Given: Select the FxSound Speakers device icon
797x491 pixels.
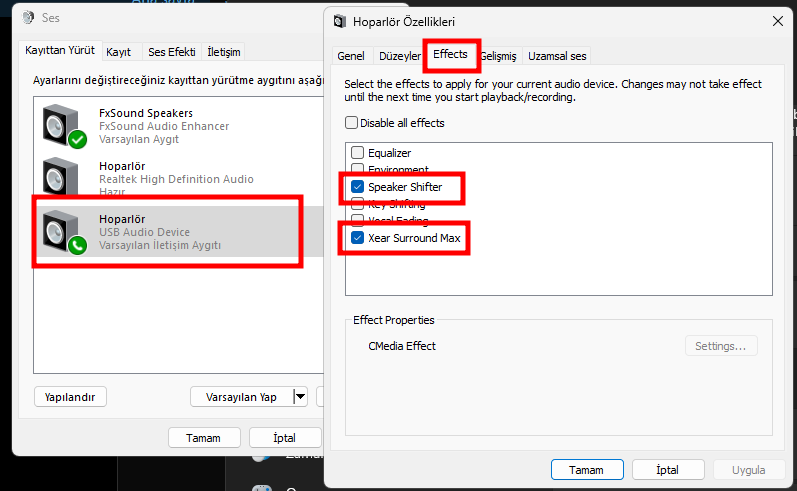Looking at the screenshot, I should point(65,126).
